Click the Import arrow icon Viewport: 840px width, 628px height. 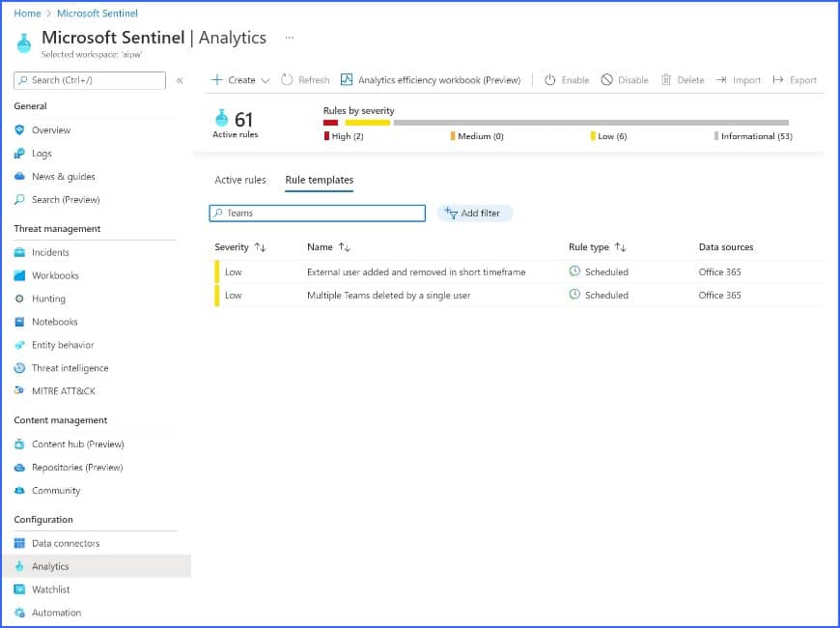(721, 80)
